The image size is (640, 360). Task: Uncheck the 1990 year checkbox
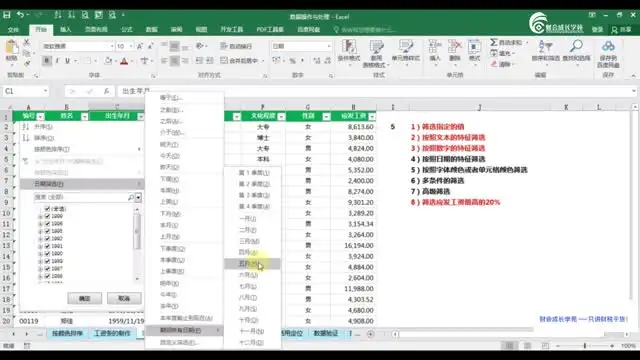click(x=47, y=253)
